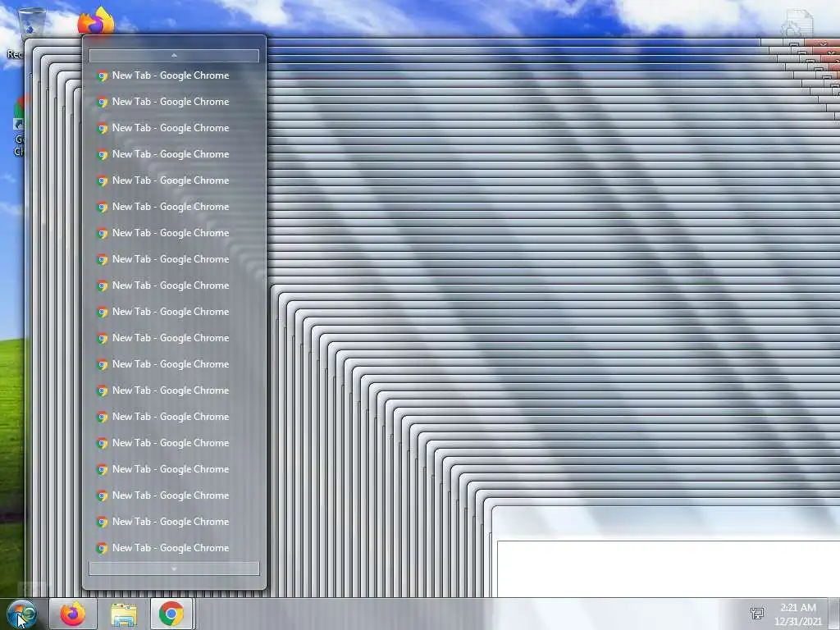The image size is (840, 630).
Task: Select the bottommost New Tab - Google Chrome entry
Action: coord(174,548)
